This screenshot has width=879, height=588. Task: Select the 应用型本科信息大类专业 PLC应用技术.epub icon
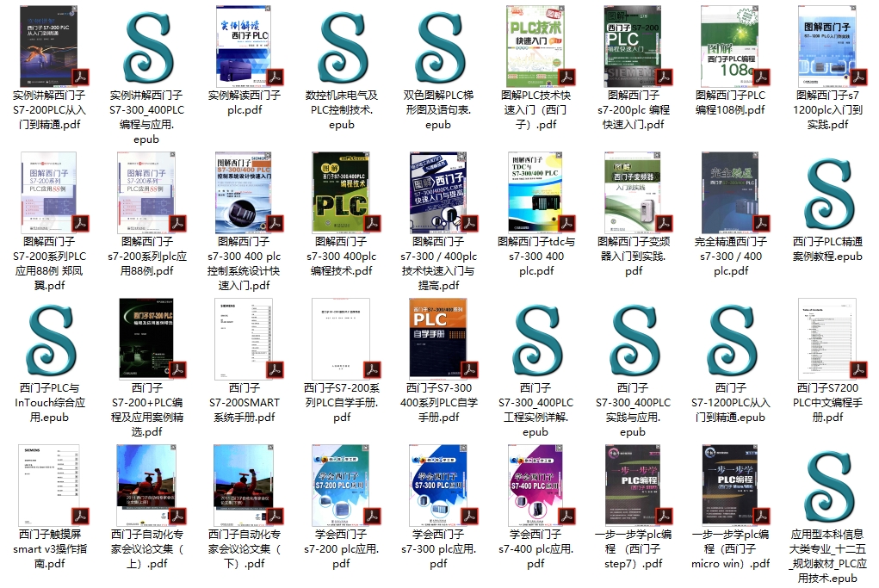click(x=827, y=486)
